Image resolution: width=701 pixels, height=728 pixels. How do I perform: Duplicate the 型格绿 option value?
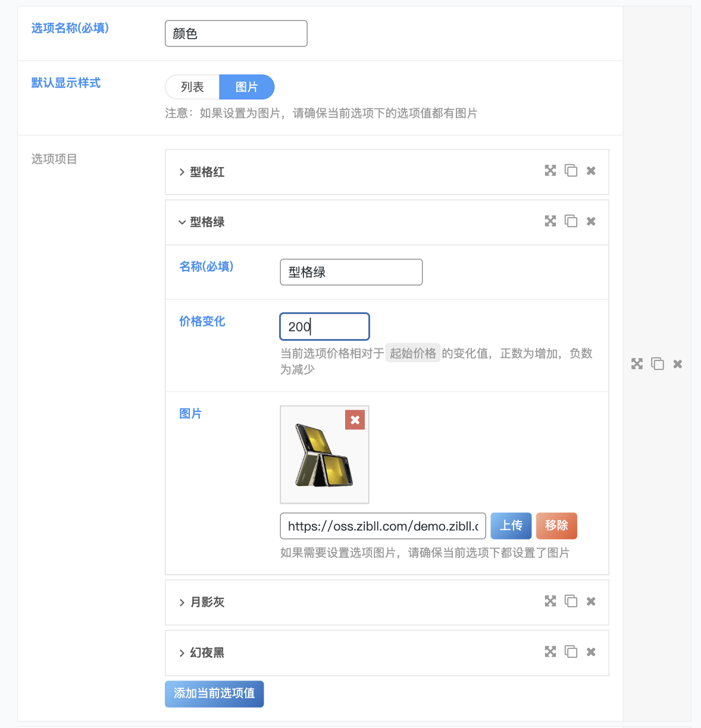(x=570, y=221)
